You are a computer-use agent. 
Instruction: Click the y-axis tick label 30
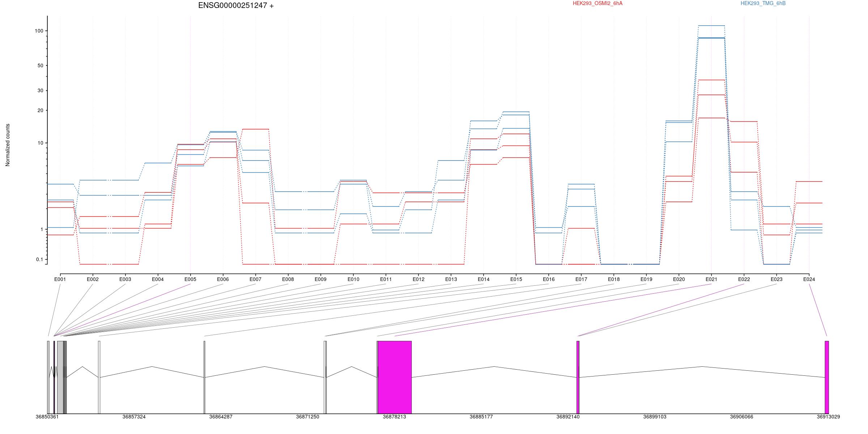[41, 91]
